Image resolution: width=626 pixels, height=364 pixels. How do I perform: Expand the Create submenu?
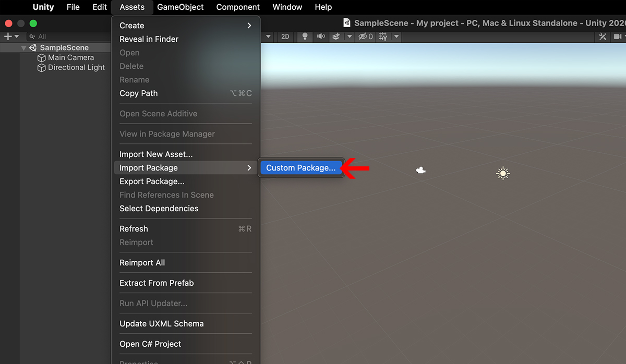tap(185, 26)
